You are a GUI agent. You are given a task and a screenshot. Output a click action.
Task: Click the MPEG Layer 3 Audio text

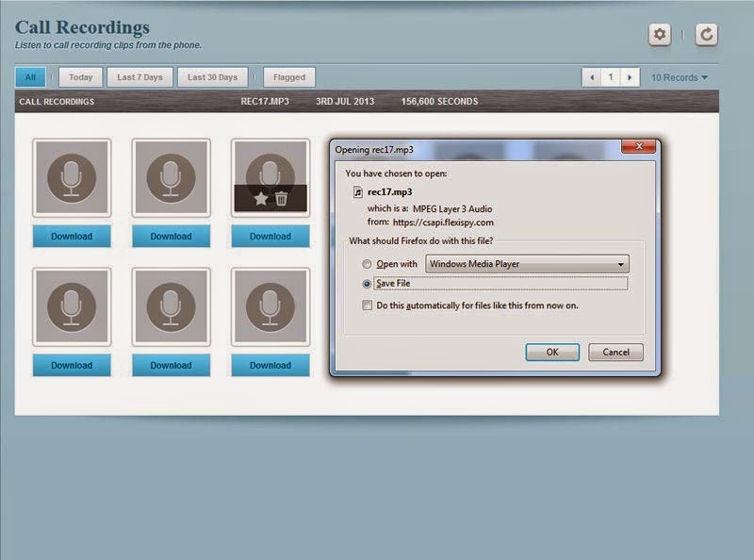click(452, 208)
